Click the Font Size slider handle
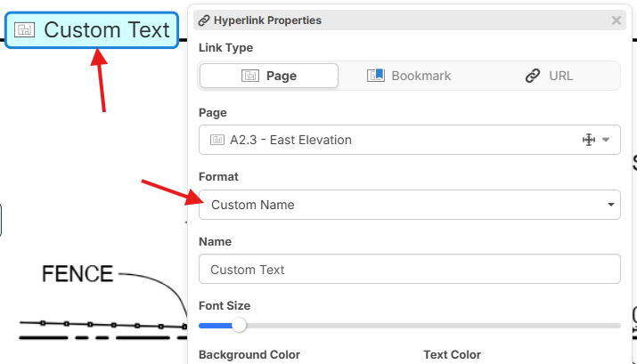 [239, 326]
